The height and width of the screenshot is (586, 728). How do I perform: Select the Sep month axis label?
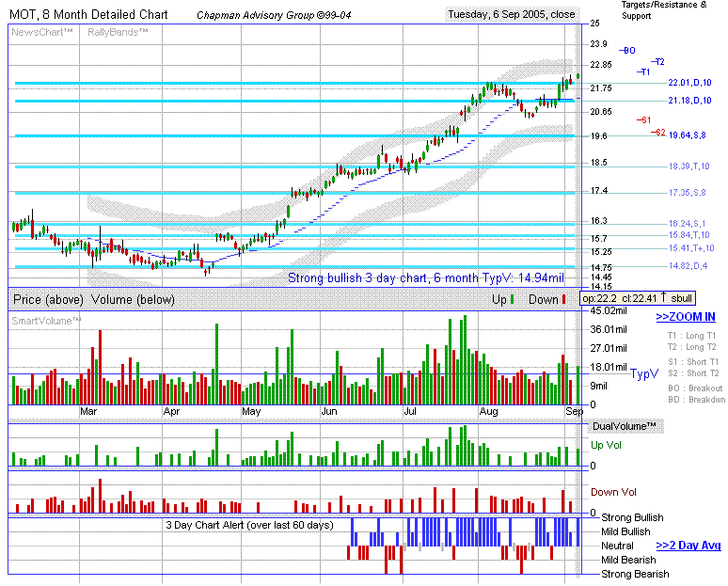click(x=575, y=411)
